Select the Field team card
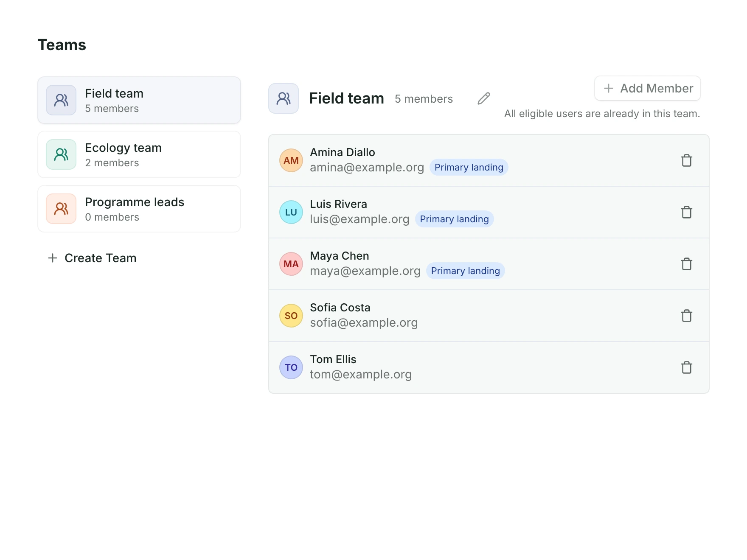The height and width of the screenshot is (560, 747). point(139,100)
